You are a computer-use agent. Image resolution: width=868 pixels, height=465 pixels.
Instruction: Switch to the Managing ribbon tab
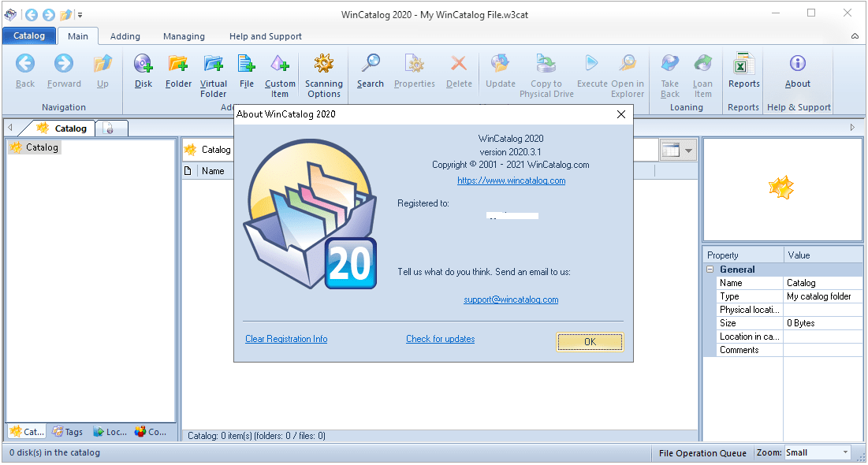184,36
